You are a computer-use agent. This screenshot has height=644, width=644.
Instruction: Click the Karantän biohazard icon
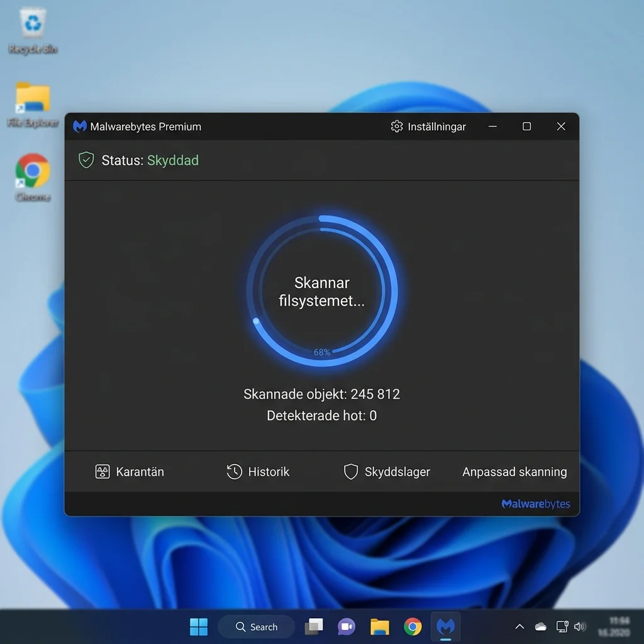tap(103, 472)
